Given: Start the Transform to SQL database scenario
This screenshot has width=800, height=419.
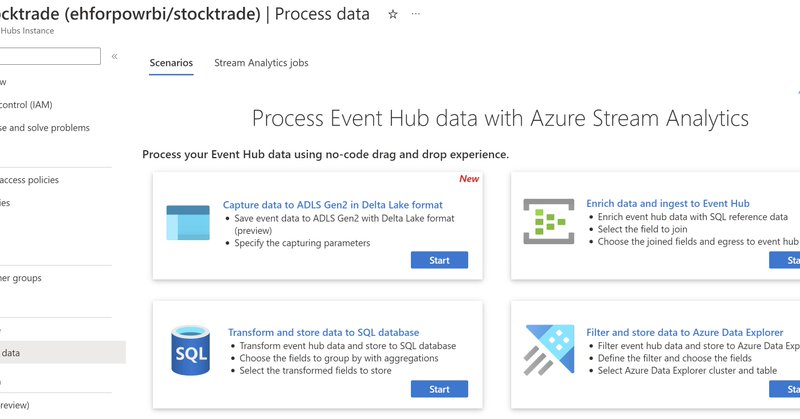Looking at the screenshot, I should point(439,389).
